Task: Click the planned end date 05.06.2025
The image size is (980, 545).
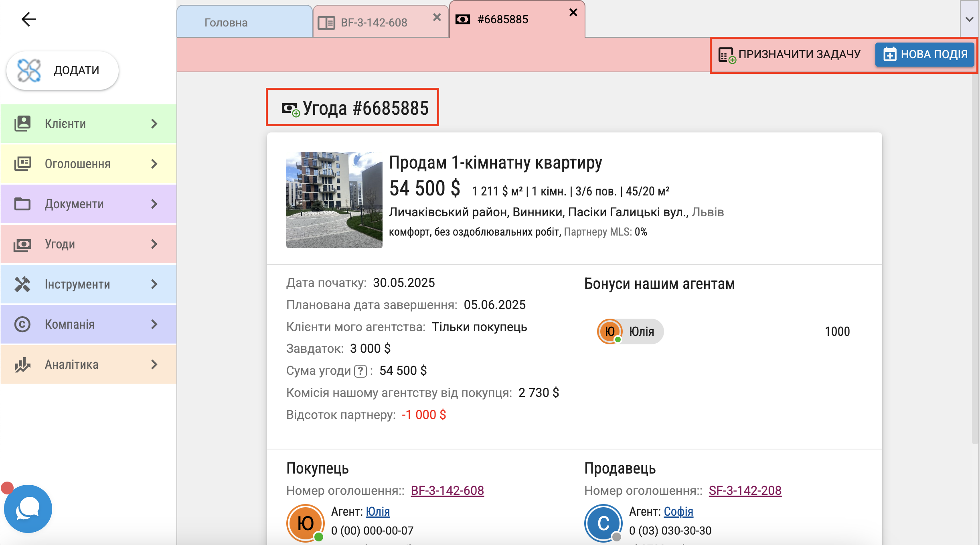Action: coord(495,305)
